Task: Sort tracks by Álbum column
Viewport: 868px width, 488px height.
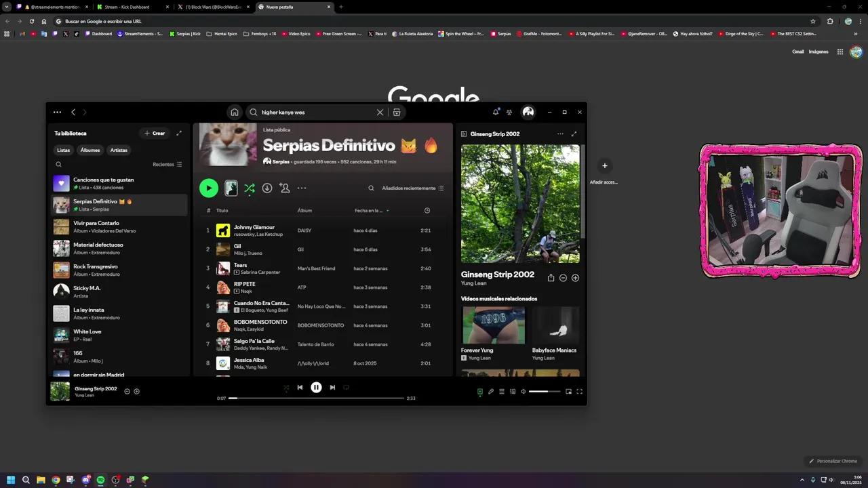Action: (304, 211)
